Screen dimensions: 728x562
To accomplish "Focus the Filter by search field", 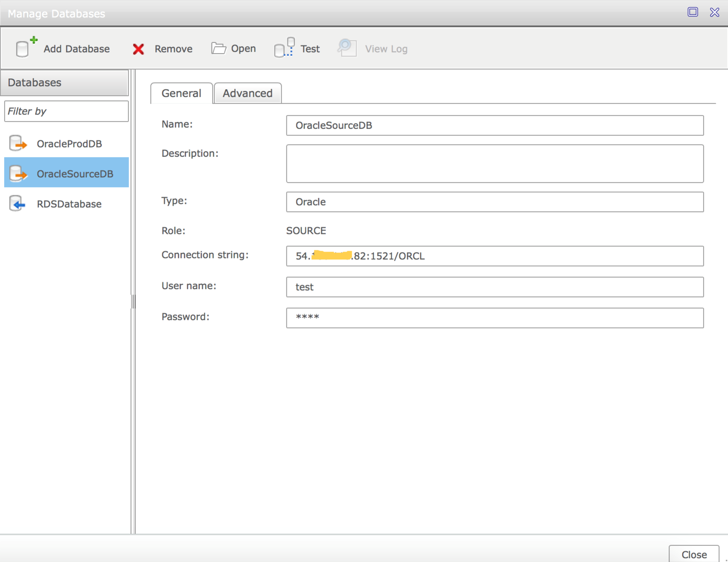I will (66, 111).
